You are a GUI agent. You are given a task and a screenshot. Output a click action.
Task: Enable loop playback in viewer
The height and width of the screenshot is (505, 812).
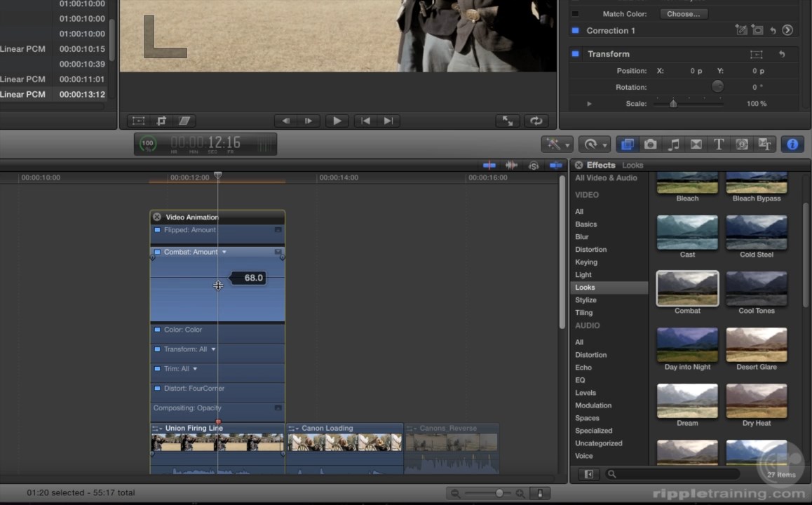click(536, 121)
